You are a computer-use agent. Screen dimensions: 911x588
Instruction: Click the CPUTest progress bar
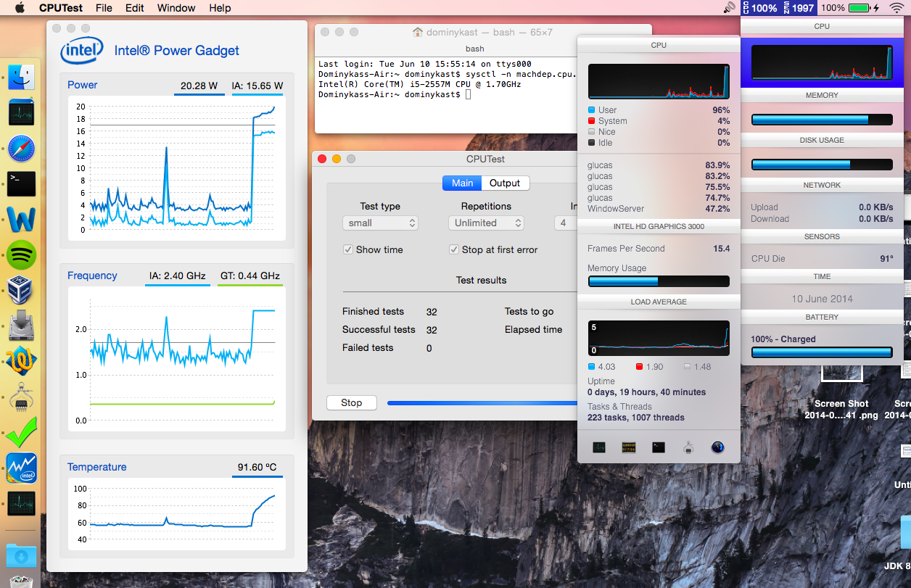(x=482, y=402)
